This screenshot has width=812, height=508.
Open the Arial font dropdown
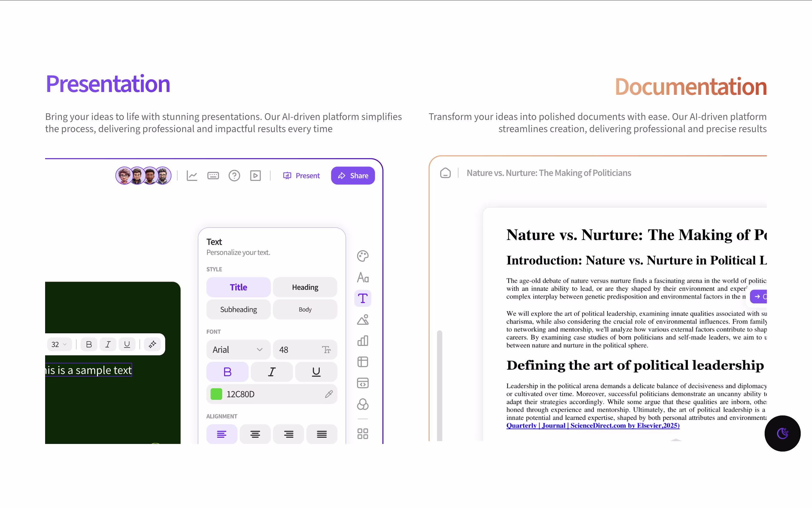click(239, 350)
